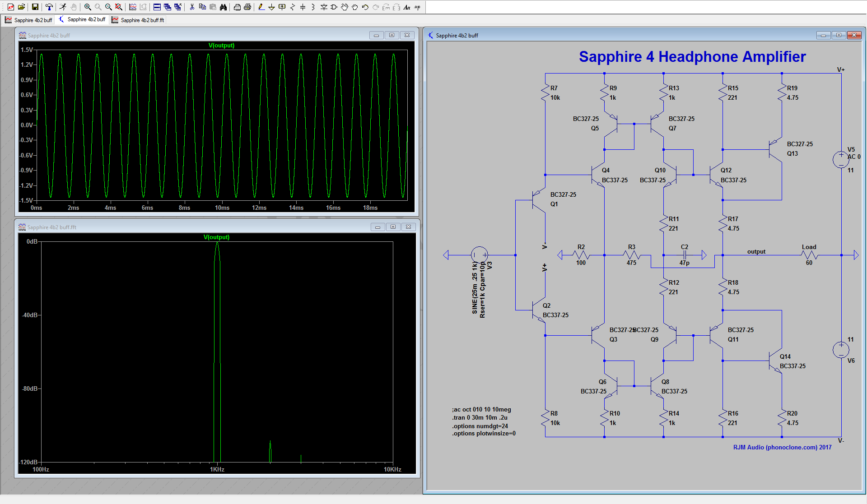Viewport: 867px width, 504px height.
Task: Create a new schematic from the toolbar
Action: (x=11, y=7)
